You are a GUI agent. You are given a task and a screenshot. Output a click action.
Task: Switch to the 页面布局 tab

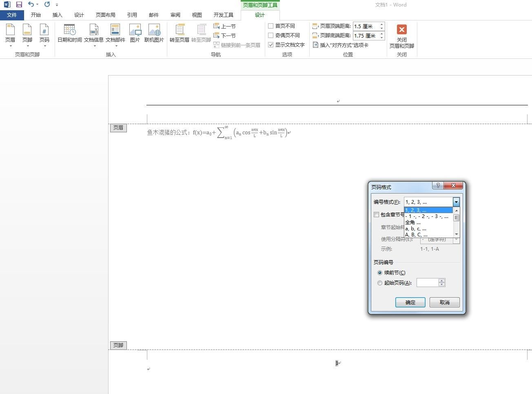[105, 15]
